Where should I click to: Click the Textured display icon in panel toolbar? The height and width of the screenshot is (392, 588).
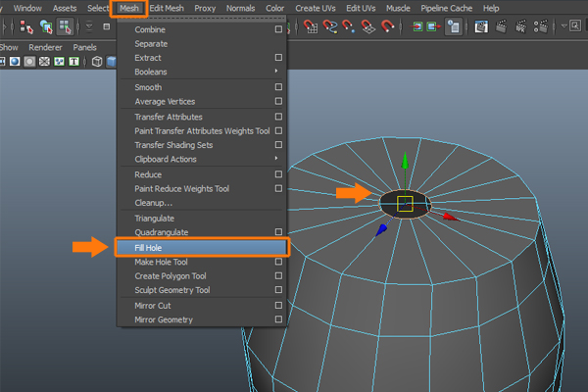75,62
